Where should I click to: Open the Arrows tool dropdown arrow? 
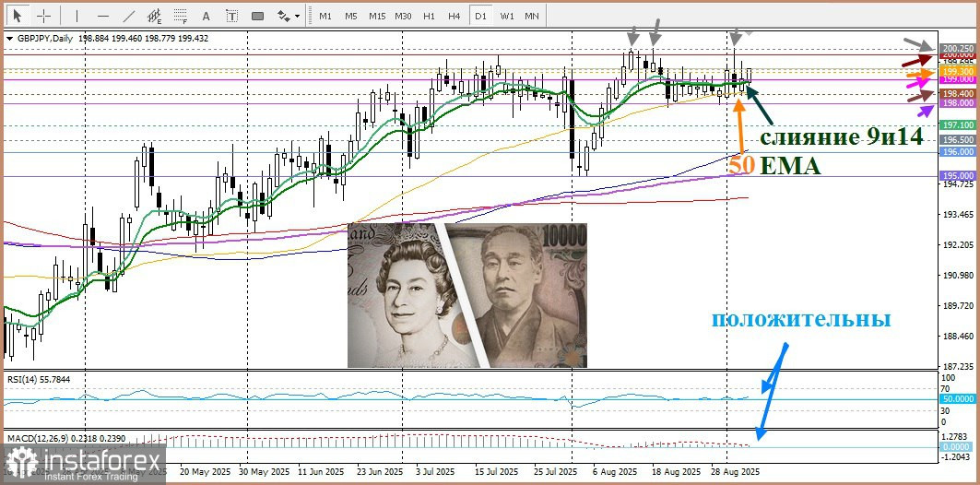[x=298, y=17]
